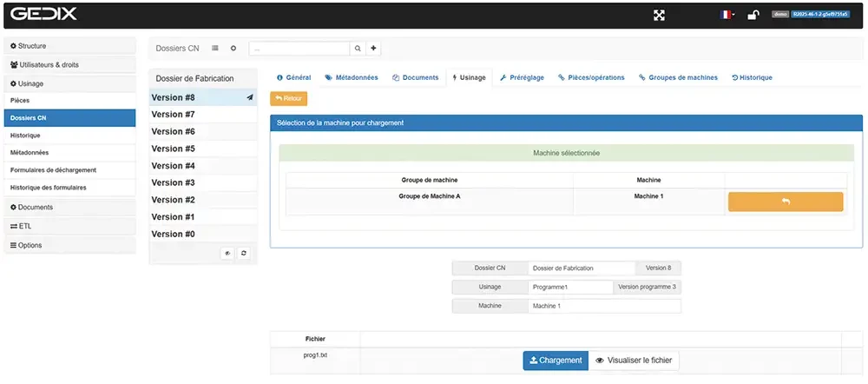Image resolution: width=868 pixels, height=384 pixels.
Task: Open the French flag language dropdown
Action: (x=727, y=15)
